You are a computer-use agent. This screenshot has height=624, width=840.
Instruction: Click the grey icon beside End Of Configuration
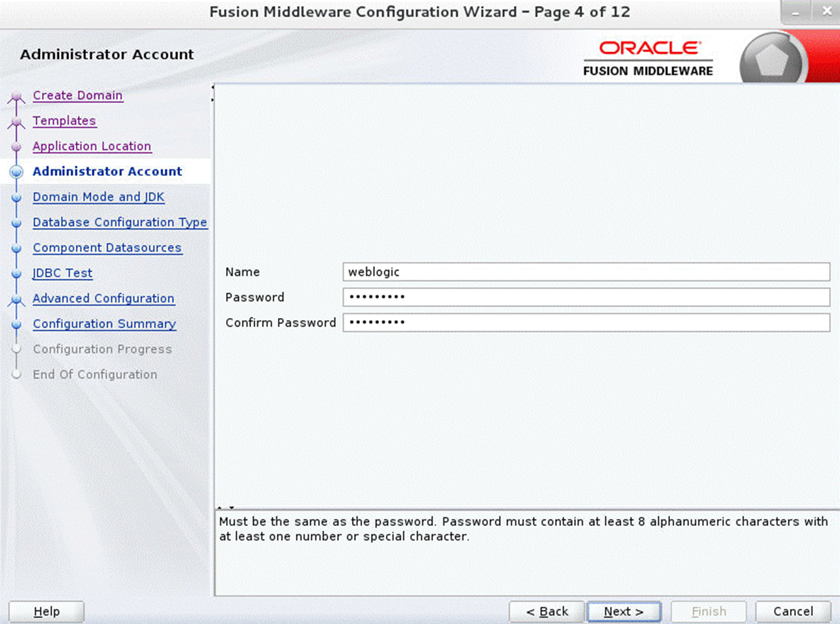pyautogui.click(x=17, y=374)
